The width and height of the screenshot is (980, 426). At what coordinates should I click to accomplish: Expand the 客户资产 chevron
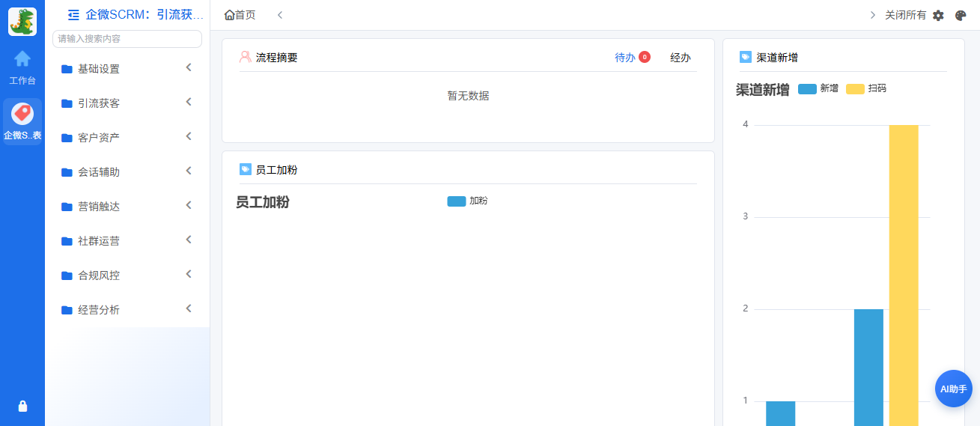coord(189,136)
